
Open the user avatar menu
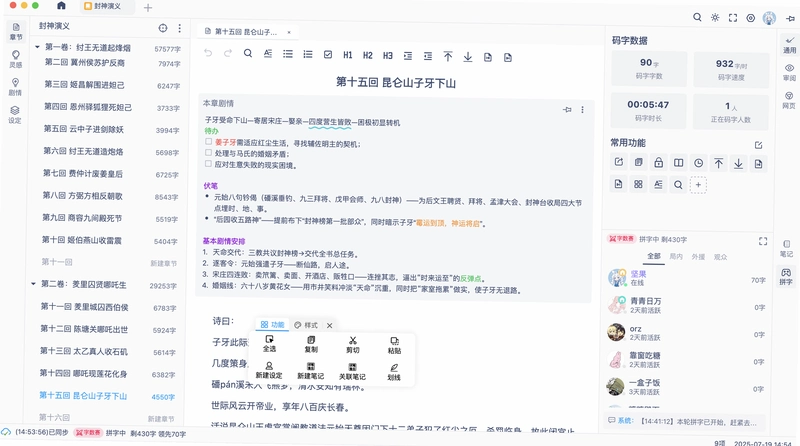pos(769,19)
